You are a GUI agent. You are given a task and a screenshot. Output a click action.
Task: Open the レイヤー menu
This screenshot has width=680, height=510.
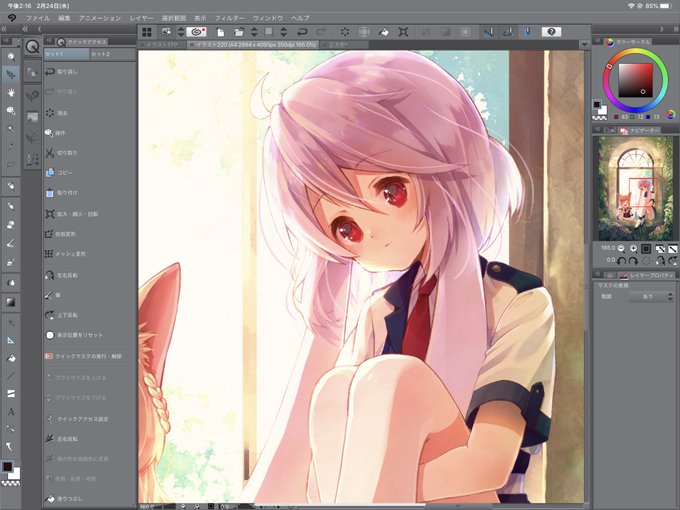pyautogui.click(x=141, y=18)
